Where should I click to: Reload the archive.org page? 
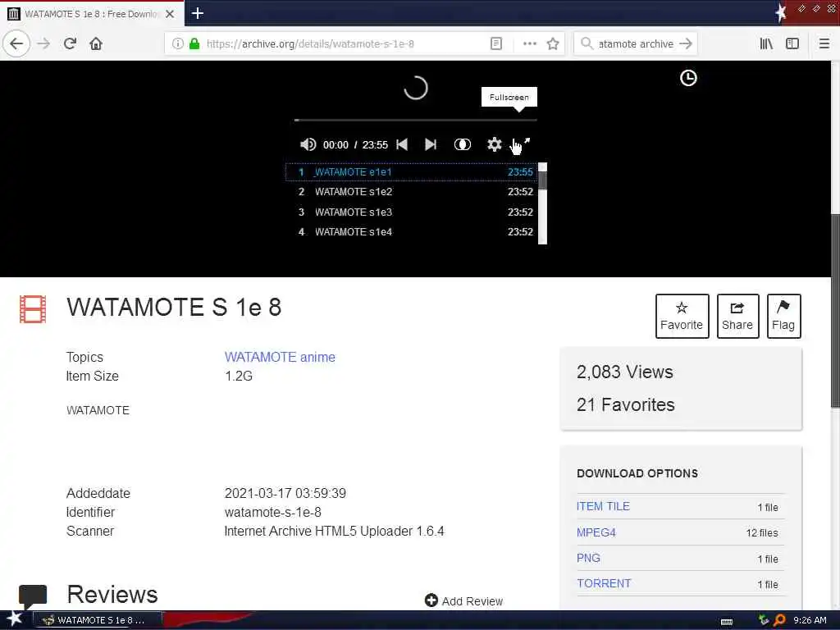(x=70, y=44)
